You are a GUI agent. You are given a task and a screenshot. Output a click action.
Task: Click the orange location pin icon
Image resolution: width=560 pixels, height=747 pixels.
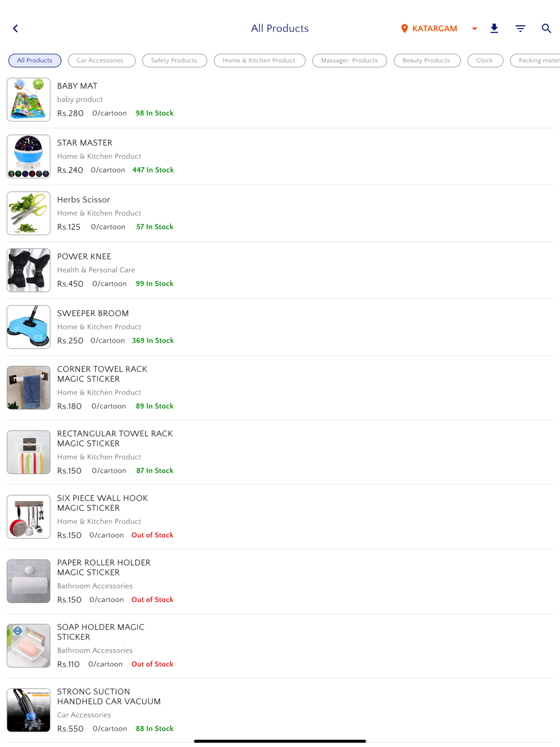[404, 29]
